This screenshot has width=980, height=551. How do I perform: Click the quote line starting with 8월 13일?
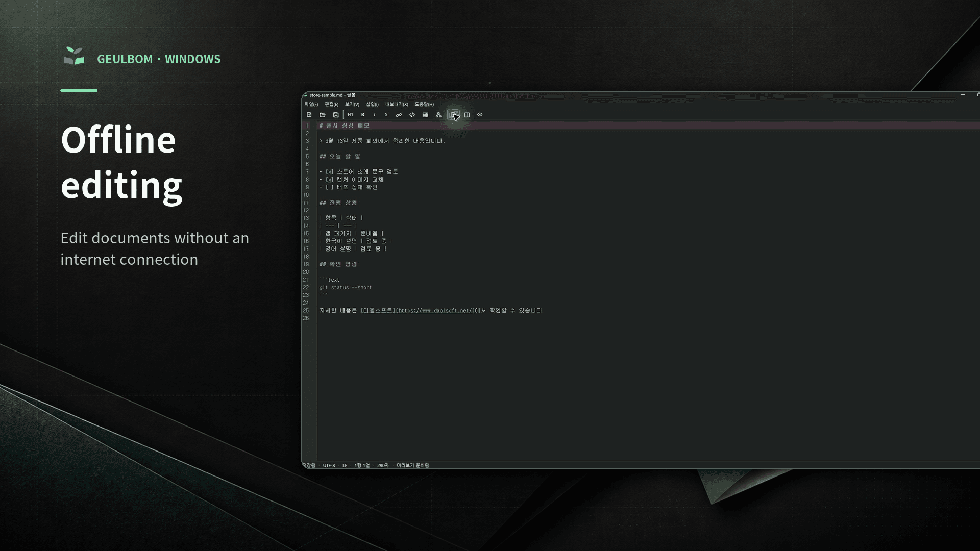[x=382, y=141]
